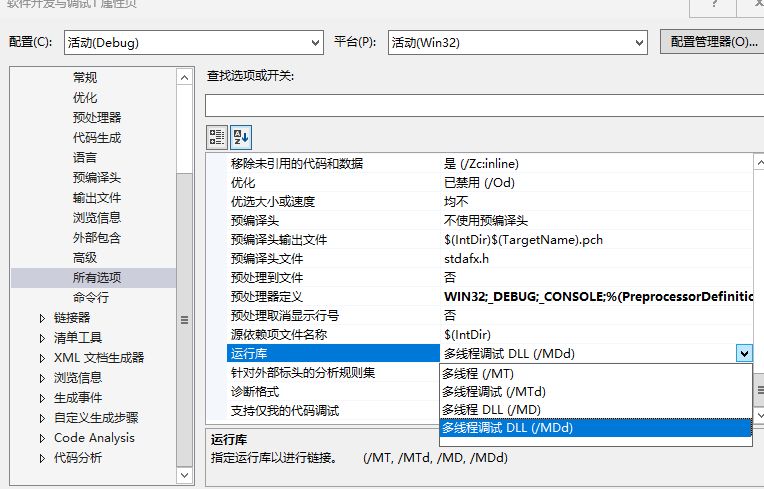
Task: Select 预处理器 in the tree
Action: [x=97, y=117]
